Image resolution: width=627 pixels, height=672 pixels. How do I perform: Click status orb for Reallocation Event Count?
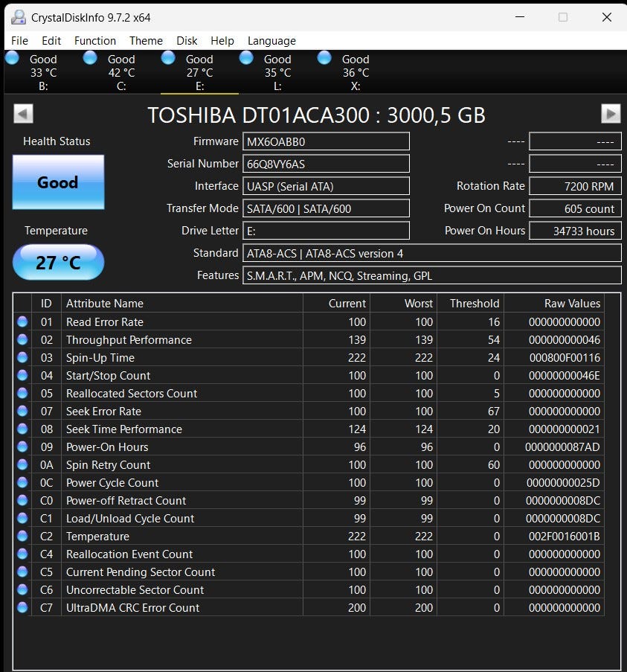click(x=22, y=554)
